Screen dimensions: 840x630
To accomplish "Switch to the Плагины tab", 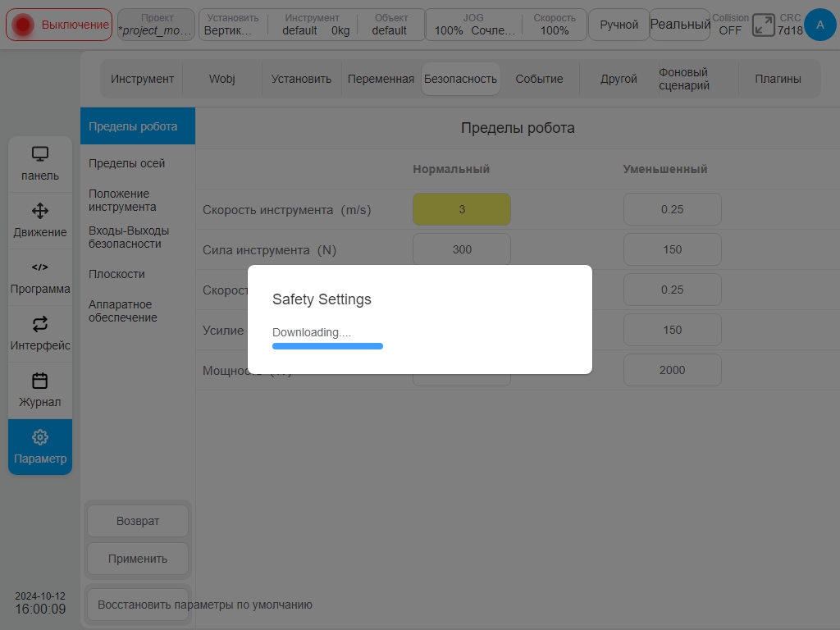I will (778, 79).
